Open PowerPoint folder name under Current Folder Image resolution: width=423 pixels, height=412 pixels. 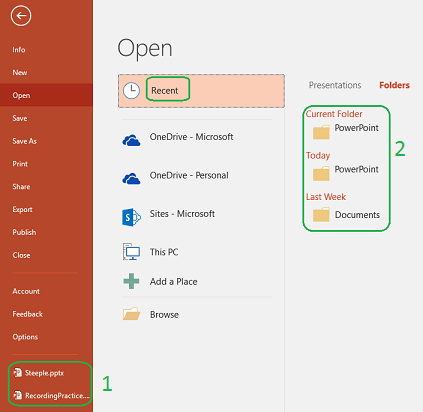[356, 128]
